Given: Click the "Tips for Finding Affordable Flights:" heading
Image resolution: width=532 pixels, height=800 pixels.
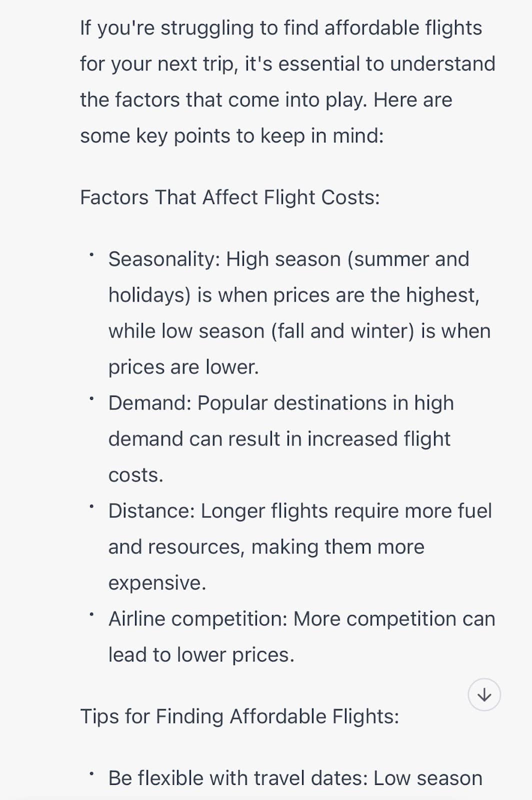Looking at the screenshot, I should click(x=239, y=716).
